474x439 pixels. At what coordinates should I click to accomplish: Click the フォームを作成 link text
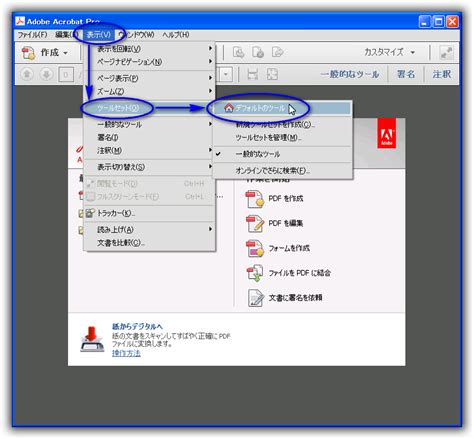pos(289,248)
